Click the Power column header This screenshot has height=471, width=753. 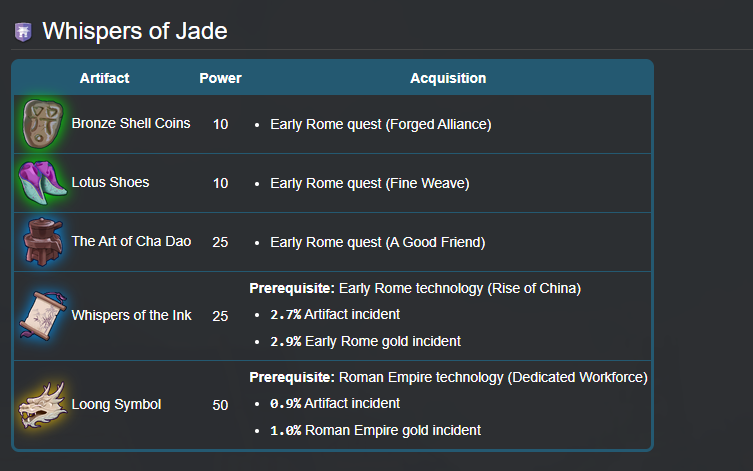[x=220, y=78]
